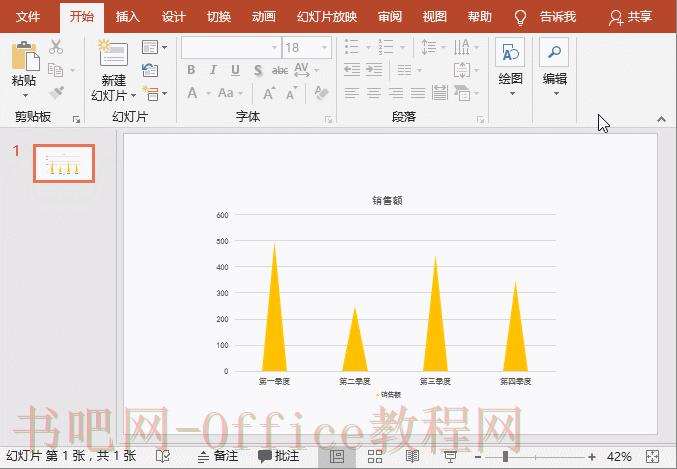Click the zoom in plus button
This screenshot has height=469, width=677.
592,456
